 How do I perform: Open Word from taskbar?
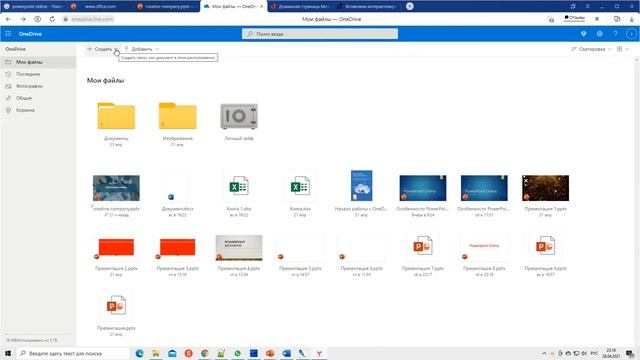click(286, 353)
